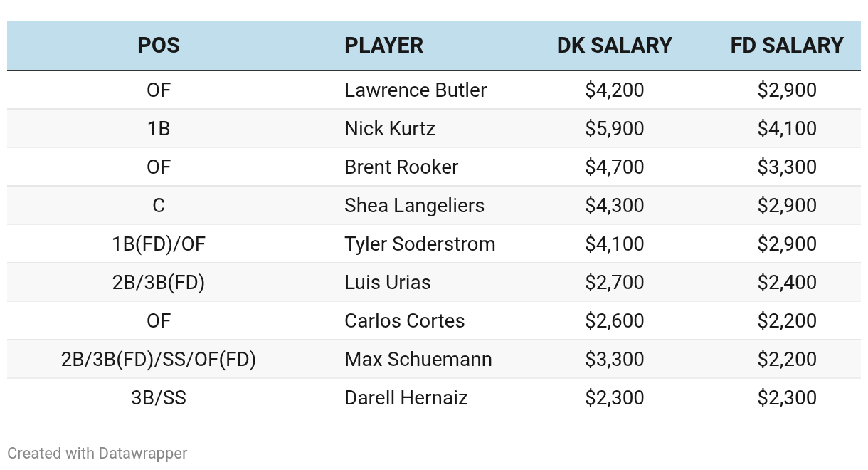
Task: Click the PLAYER column header
Action: (x=383, y=46)
